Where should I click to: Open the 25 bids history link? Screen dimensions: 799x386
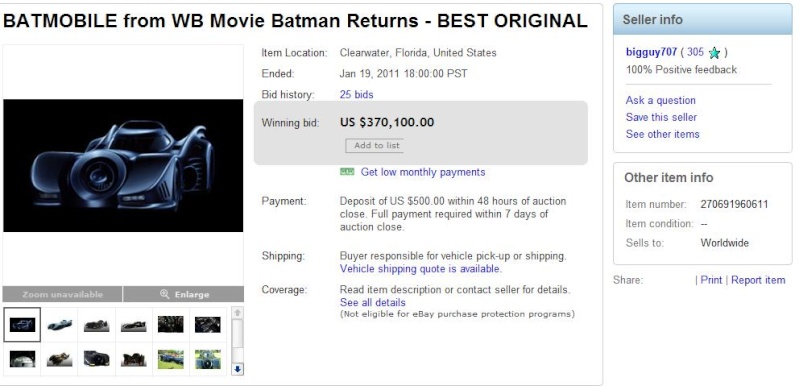(356, 95)
